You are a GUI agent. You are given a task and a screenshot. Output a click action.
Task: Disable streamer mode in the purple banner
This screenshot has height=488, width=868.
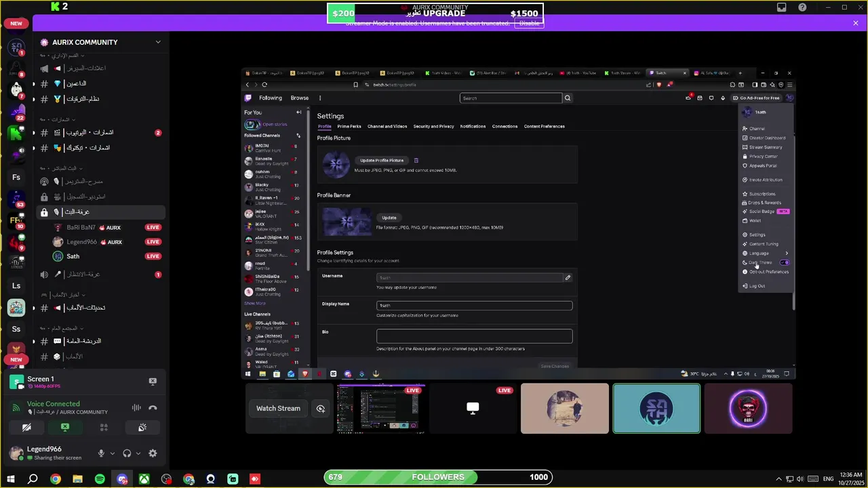pyautogui.click(x=529, y=23)
